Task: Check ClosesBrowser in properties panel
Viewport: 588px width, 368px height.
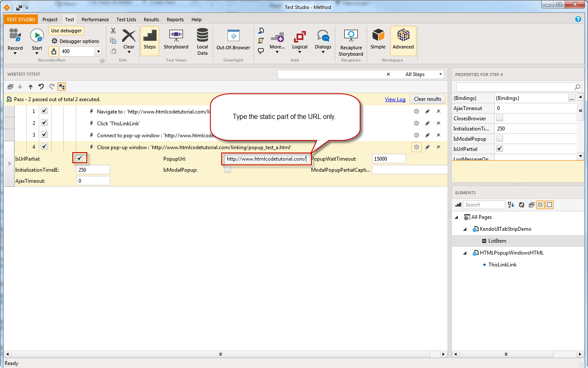Action: (x=500, y=118)
